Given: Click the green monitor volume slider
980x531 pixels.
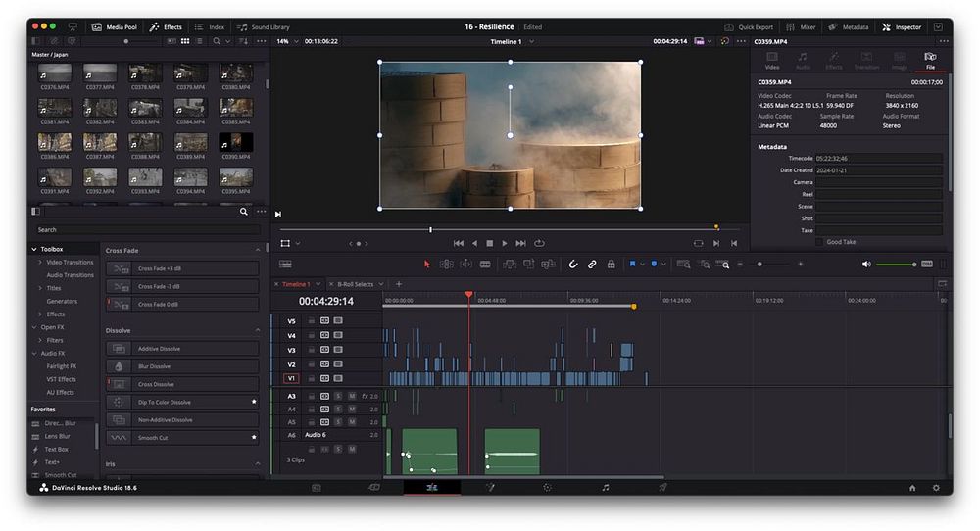Looking at the screenshot, I should (x=894, y=265).
